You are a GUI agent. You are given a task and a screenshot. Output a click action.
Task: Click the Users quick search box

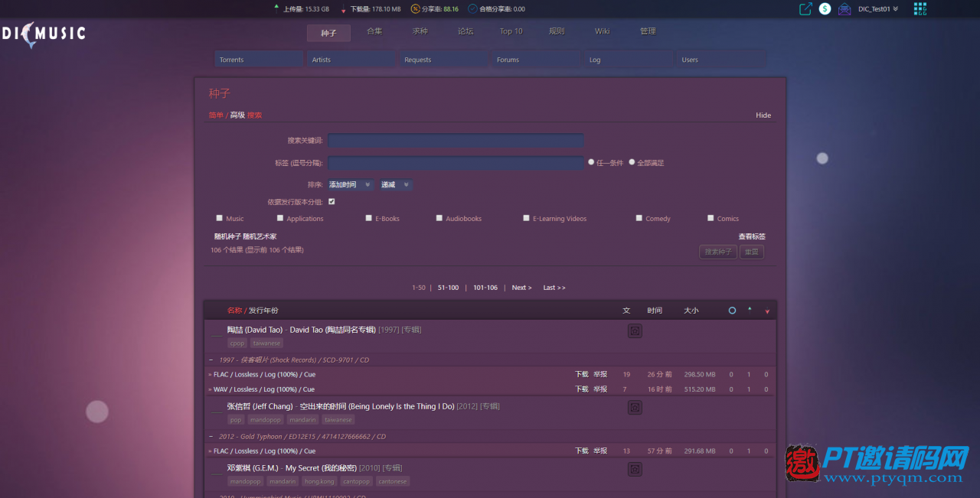pos(721,60)
